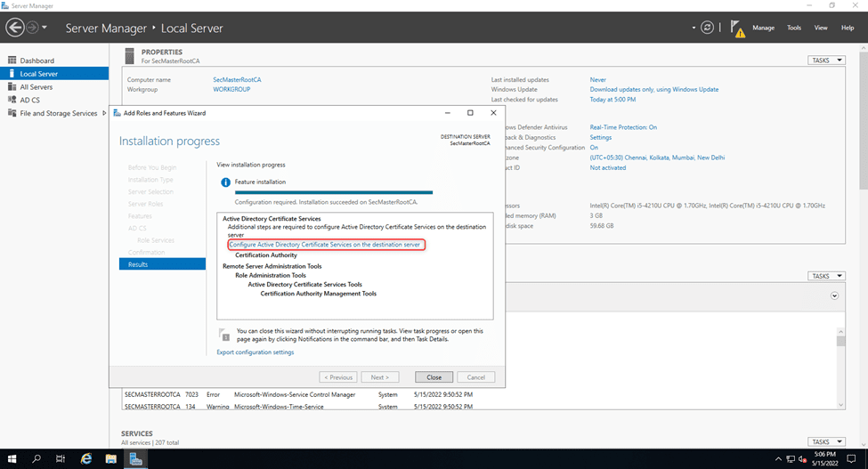Viewport: 868px width, 469px height.
Task: Click Server Manager taskbar icon
Action: coord(135,459)
